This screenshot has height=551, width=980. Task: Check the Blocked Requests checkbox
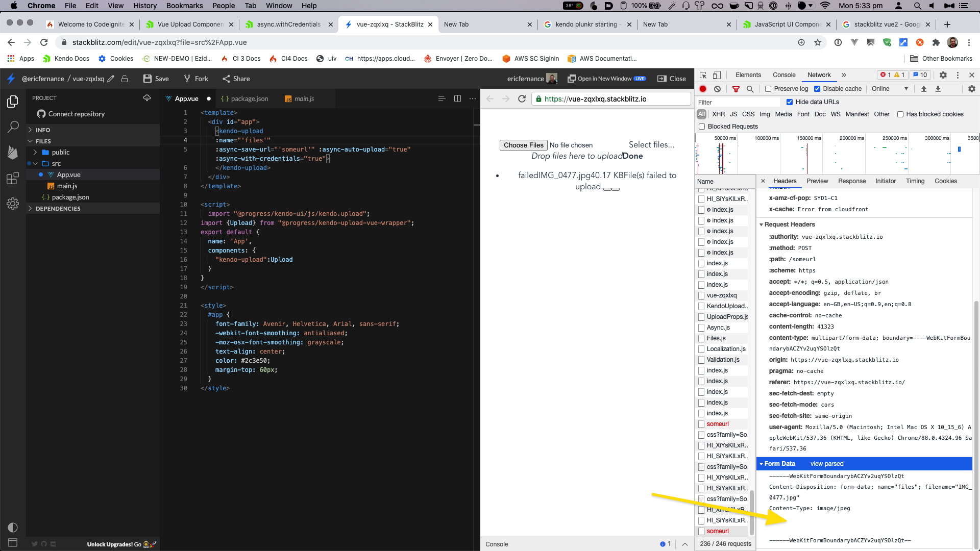click(x=702, y=127)
